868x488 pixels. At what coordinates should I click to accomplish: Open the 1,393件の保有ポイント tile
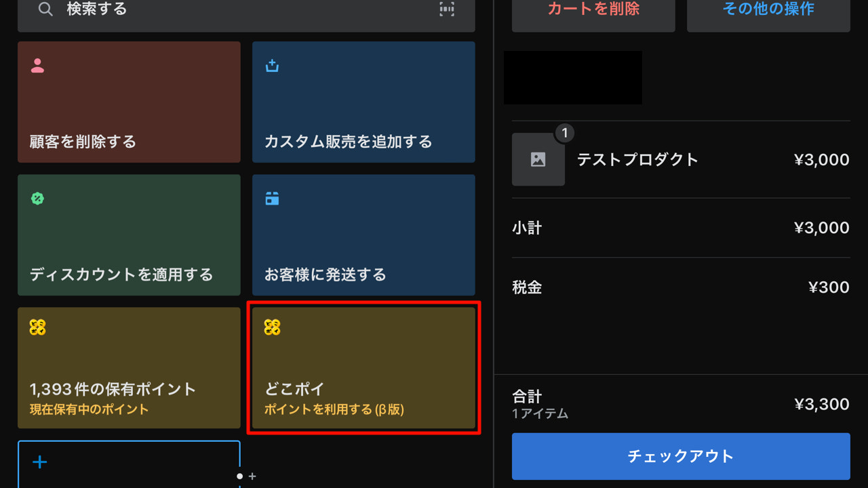point(129,368)
